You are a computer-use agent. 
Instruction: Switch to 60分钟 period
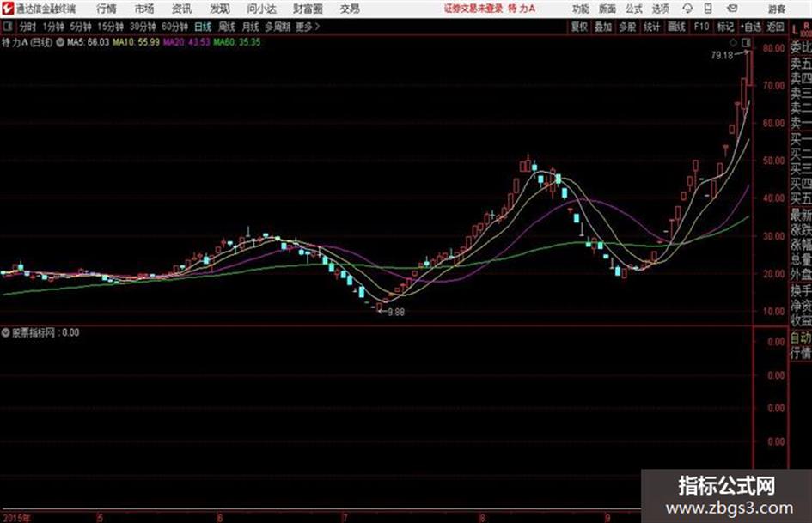point(175,27)
